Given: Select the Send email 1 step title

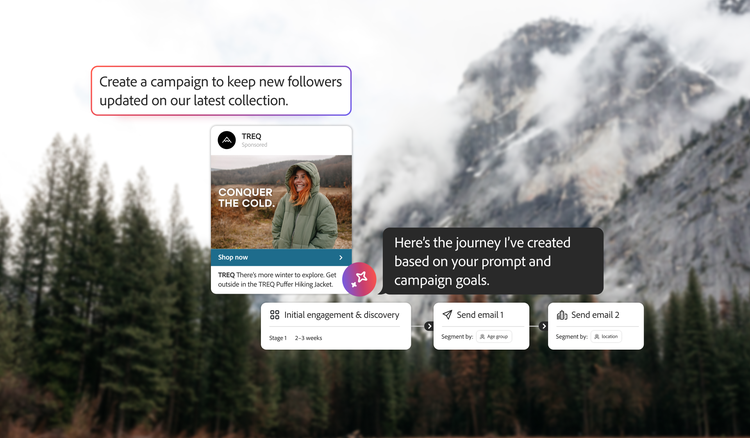Looking at the screenshot, I should pyautogui.click(x=480, y=315).
